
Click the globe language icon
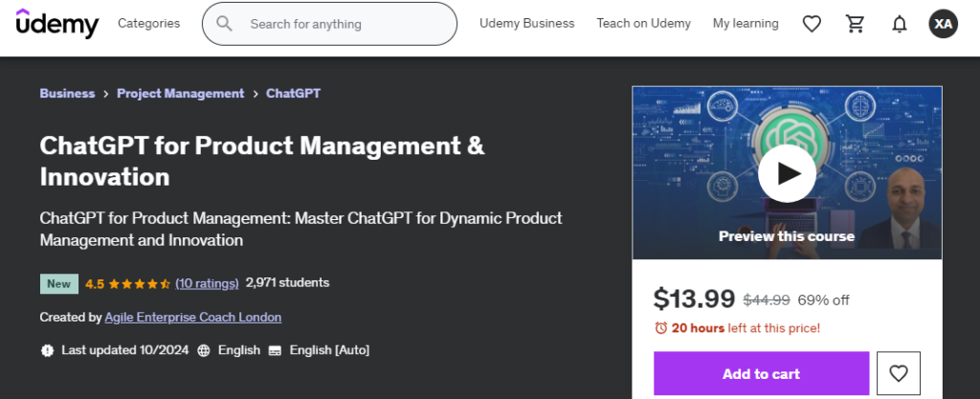point(204,350)
